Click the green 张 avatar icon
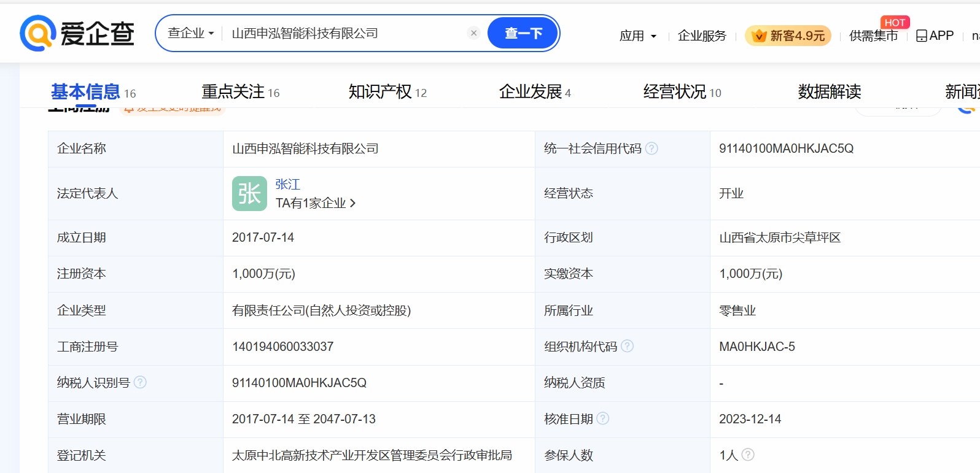980x473 pixels. click(x=249, y=193)
